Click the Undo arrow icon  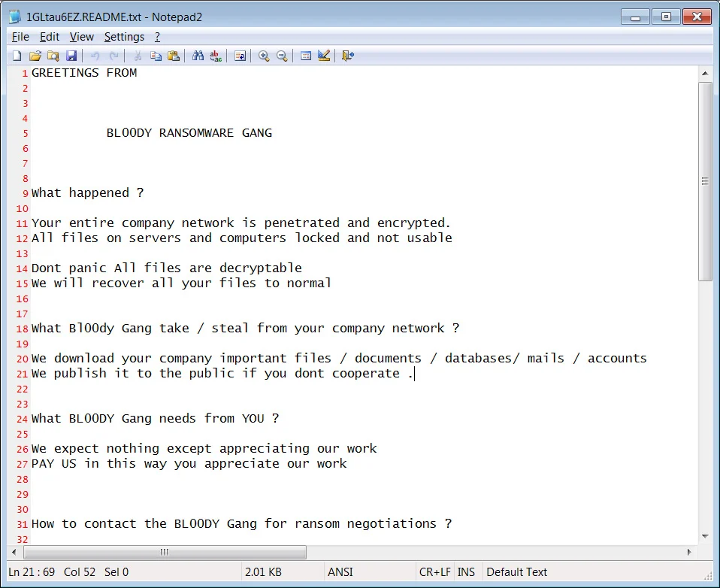point(95,56)
